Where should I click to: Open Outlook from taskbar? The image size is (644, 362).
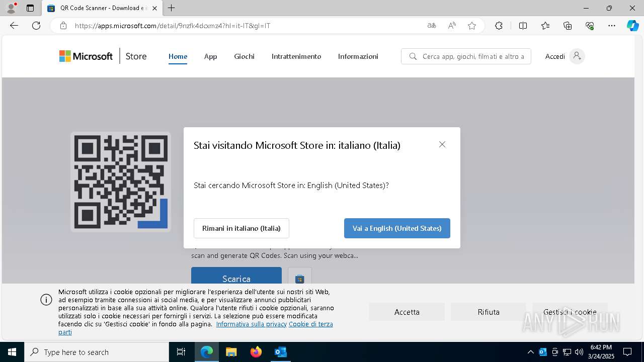(x=281, y=352)
